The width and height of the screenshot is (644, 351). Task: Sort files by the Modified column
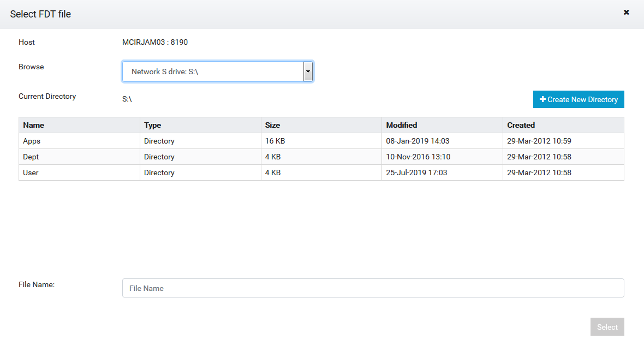pyautogui.click(x=401, y=125)
